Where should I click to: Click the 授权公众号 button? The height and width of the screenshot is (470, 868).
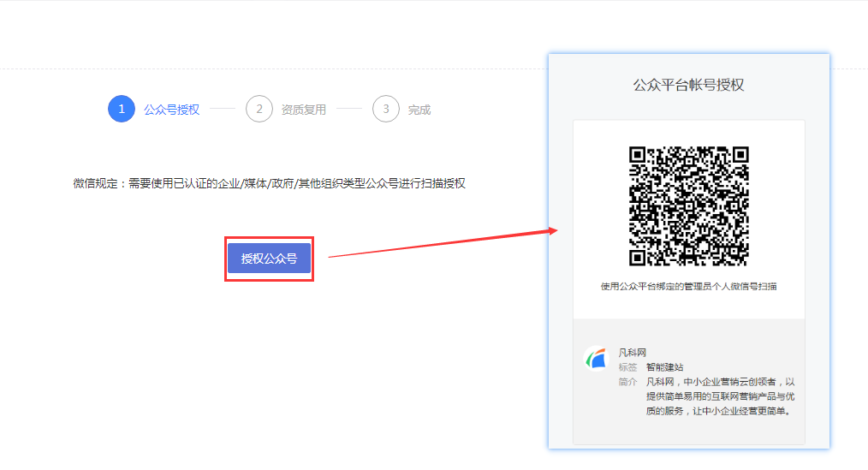269,258
